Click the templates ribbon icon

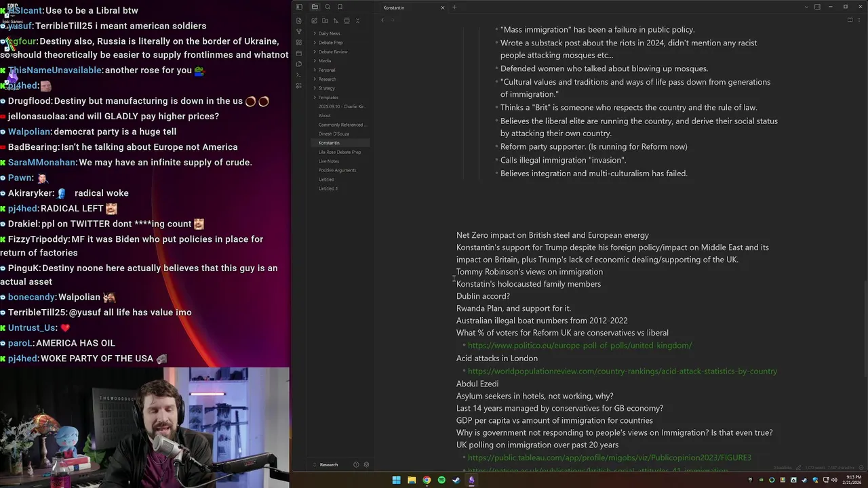point(299,64)
